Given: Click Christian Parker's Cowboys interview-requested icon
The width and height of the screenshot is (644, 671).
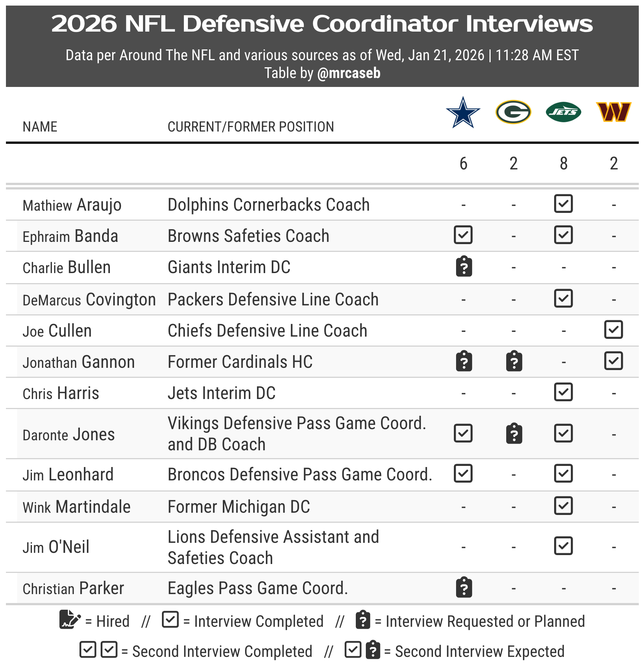Looking at the screenshot, I should click(x=464, y=587).
